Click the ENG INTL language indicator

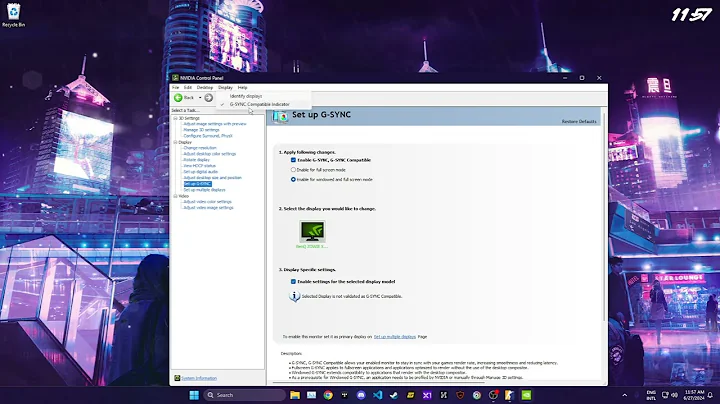tap(651, 395)
